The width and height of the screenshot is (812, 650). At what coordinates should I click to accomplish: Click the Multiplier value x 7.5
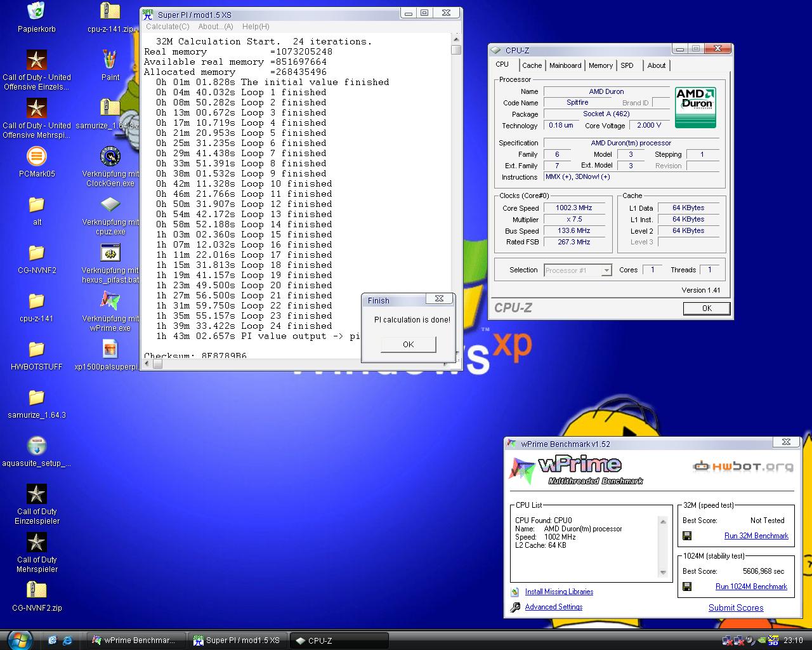[573, 219]
